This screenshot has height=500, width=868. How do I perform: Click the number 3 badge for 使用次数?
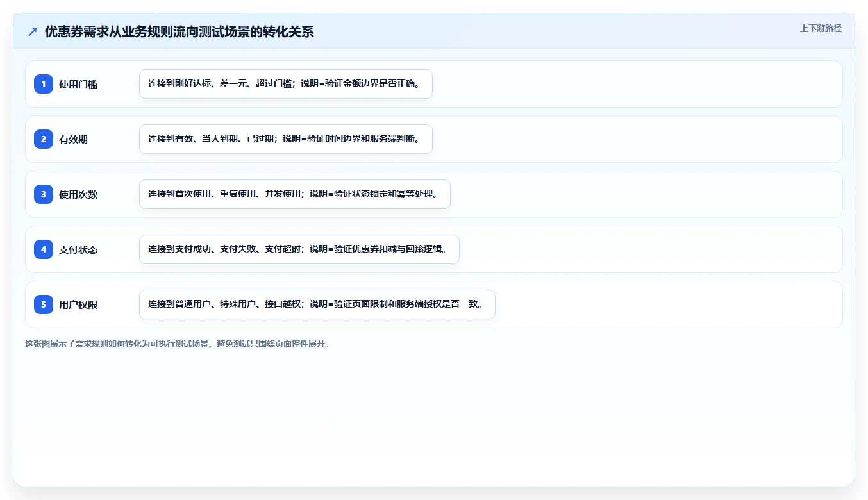(44, 194)
